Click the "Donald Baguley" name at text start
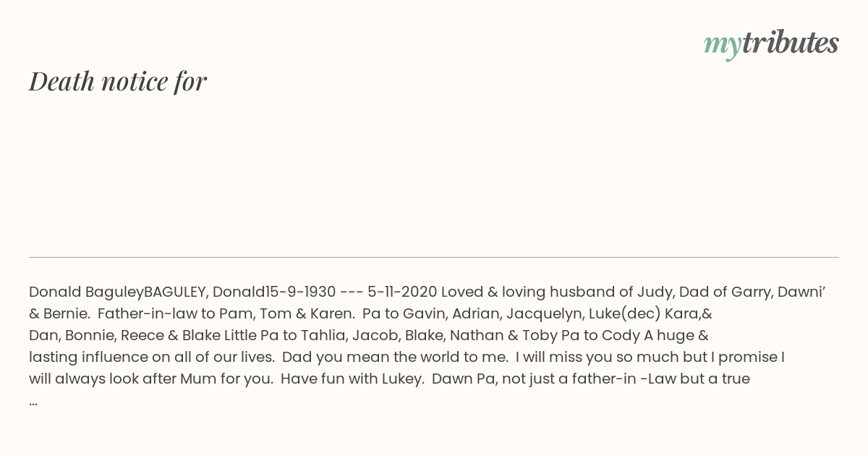The height and width of the screenshot is (456, 868). point(86,292)
